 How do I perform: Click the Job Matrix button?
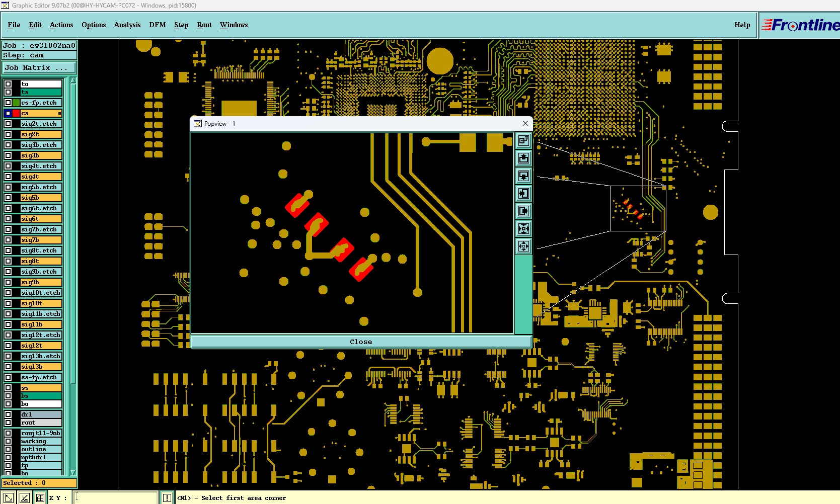point(39,67)
